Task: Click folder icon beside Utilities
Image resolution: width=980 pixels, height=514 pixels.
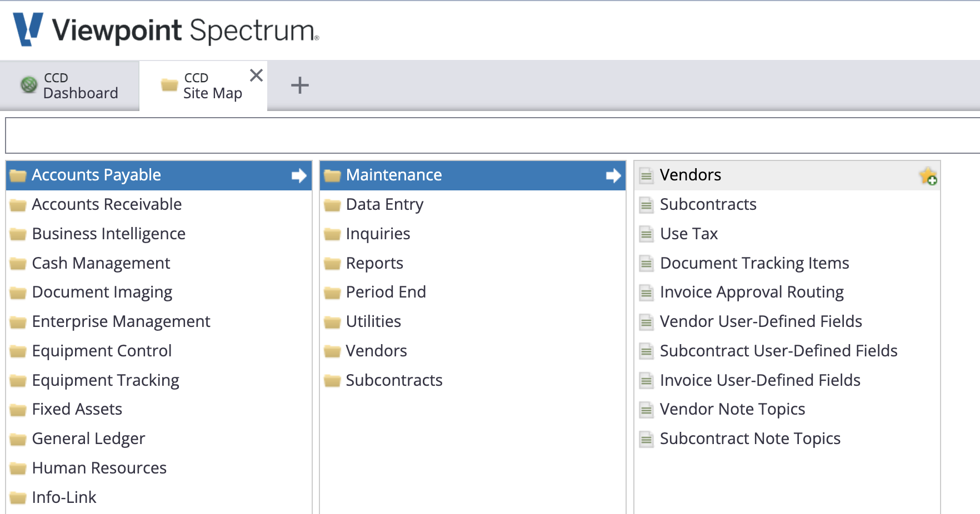Action: [332, 322]
